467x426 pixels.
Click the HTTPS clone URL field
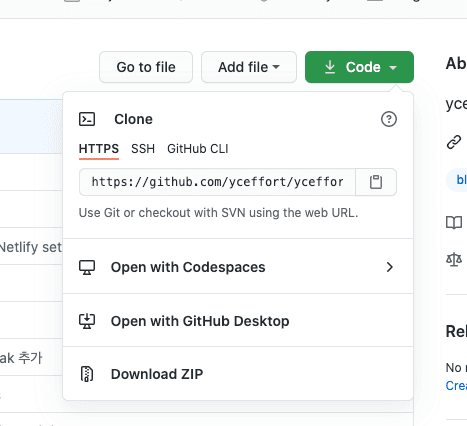coord(217,182)
